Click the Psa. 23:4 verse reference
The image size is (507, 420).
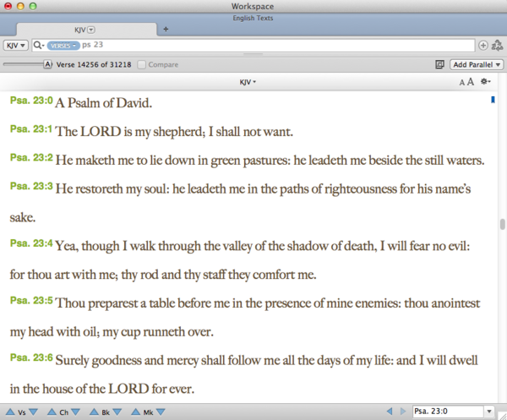[30, 244]
